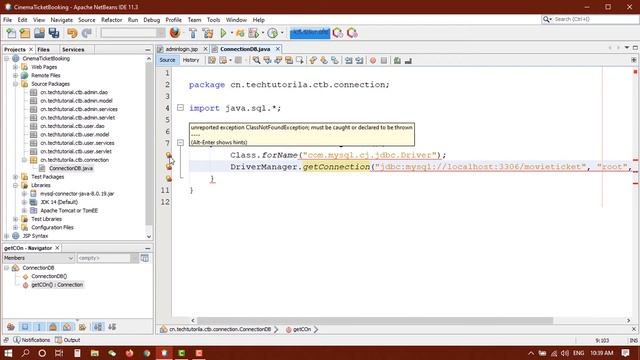
Task: Open the File menu
Action: point(7,20)
